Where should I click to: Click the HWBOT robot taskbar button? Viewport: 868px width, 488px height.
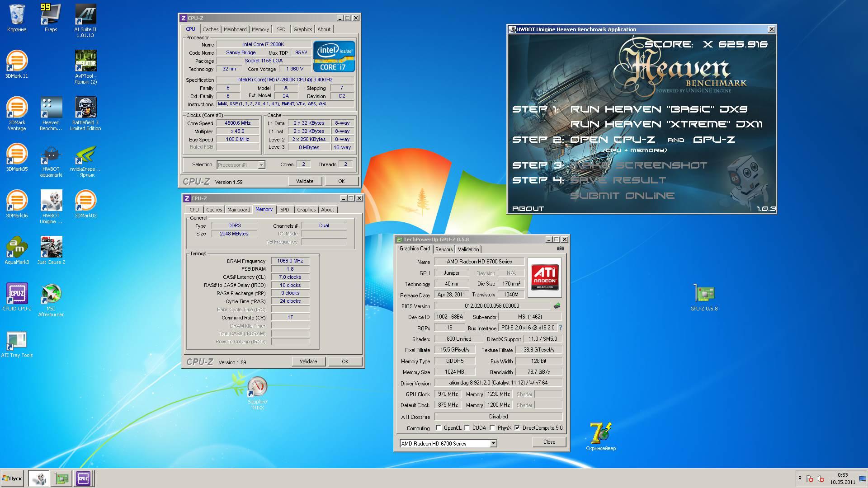click(39, 478)
